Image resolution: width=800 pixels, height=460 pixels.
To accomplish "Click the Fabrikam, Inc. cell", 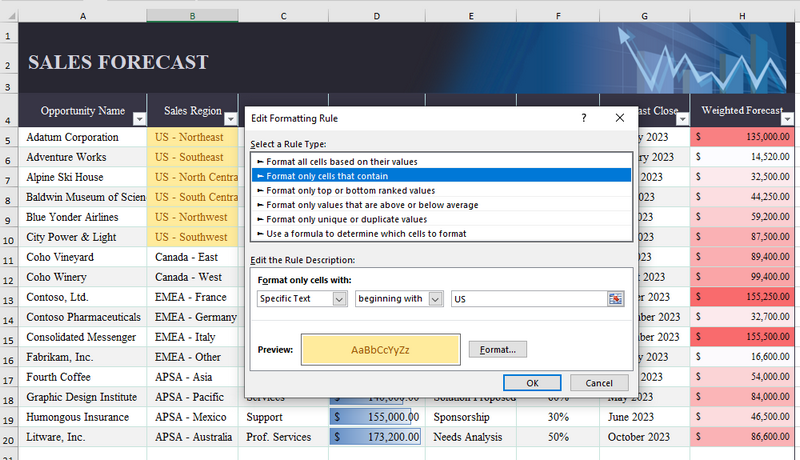I will pos(83,357).
